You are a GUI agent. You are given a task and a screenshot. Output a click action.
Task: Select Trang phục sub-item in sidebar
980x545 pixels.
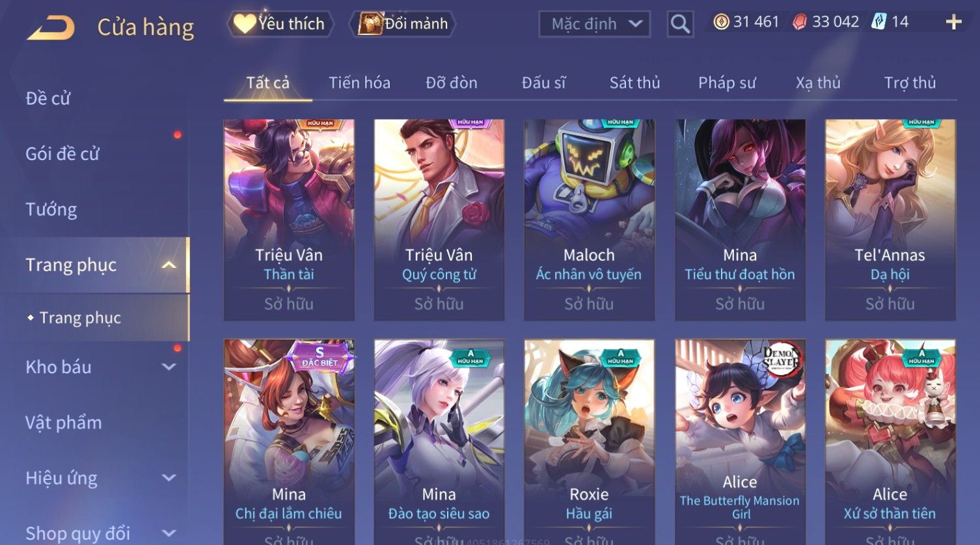click(x=80, y=318)
